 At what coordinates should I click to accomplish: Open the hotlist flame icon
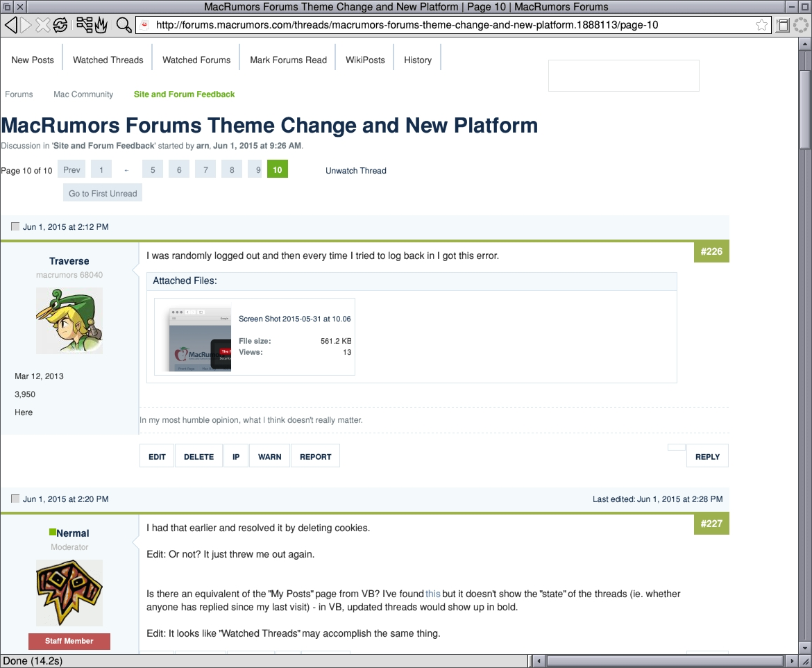[101, 24]
